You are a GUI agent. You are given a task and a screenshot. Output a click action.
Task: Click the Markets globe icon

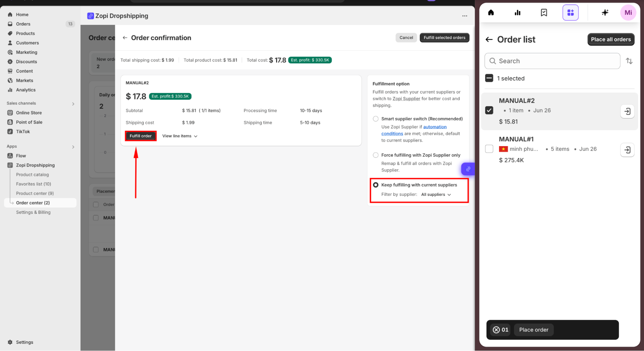[10, 80]
